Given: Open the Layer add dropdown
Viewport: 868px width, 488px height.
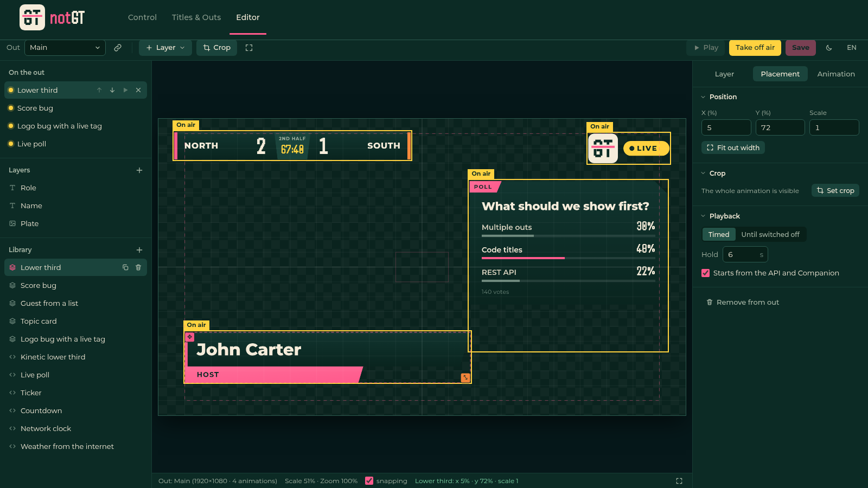Looking at the screenshot, I should coord(165,48).
